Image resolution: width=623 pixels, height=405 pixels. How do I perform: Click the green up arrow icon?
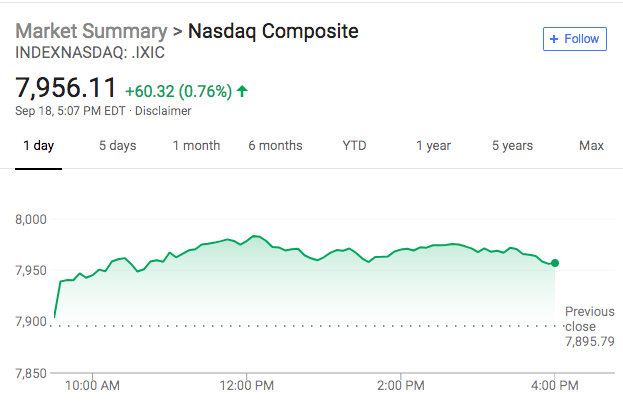click(x=242, y=91)
